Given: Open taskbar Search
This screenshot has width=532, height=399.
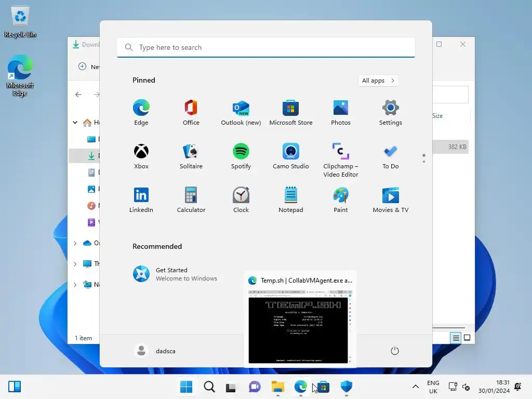Looking at the screenshot, I should (x=209, y=387).
